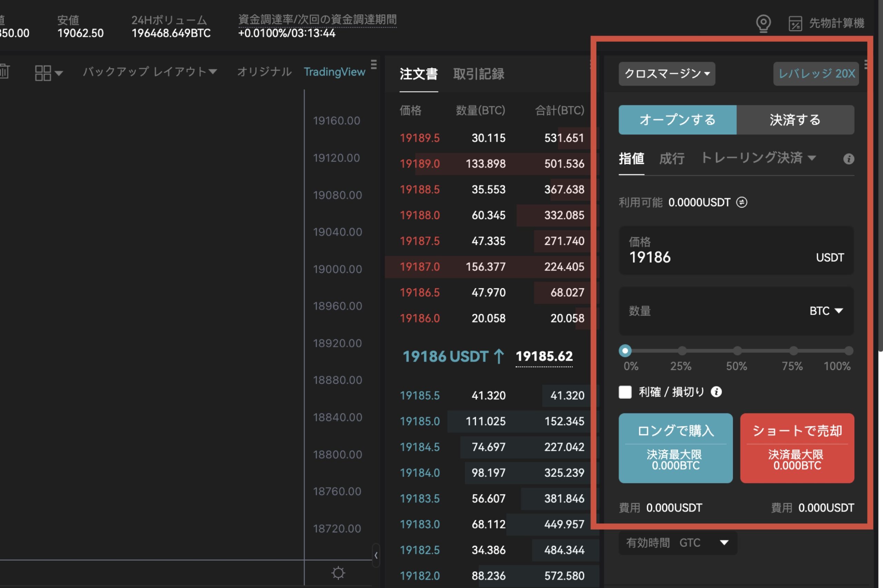The height and width of the screenshot is (588, 883).
Task: Click the レバレッジ 20X button
Action: point(816,74)
